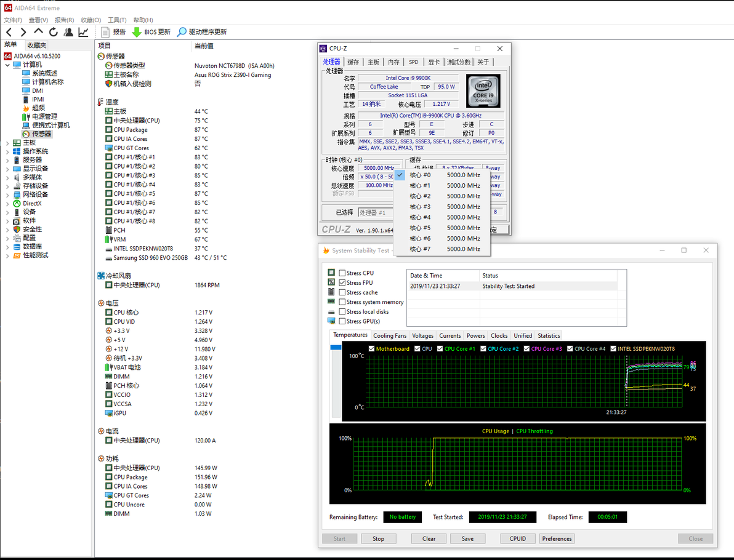Open Preferences in Stability Test
This screenshot has width=734, height=560.
tap(557, 539)
